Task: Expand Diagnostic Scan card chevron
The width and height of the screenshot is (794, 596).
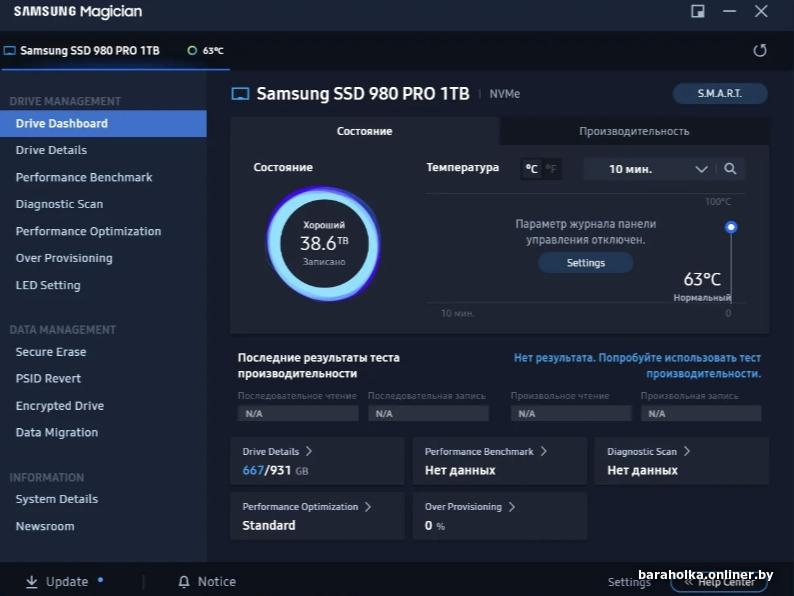Action: click(x=687, y=451)
